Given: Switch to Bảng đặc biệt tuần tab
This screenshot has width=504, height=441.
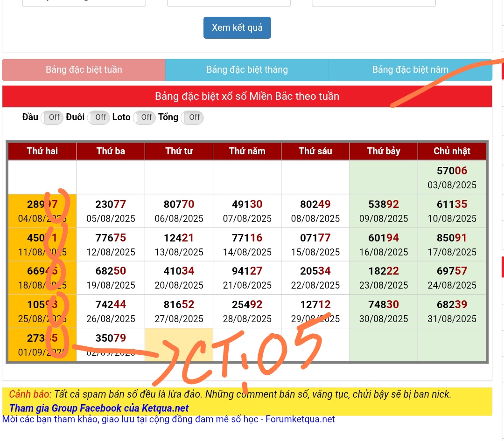Looking at the screenshot, I should tap(84, 70).
